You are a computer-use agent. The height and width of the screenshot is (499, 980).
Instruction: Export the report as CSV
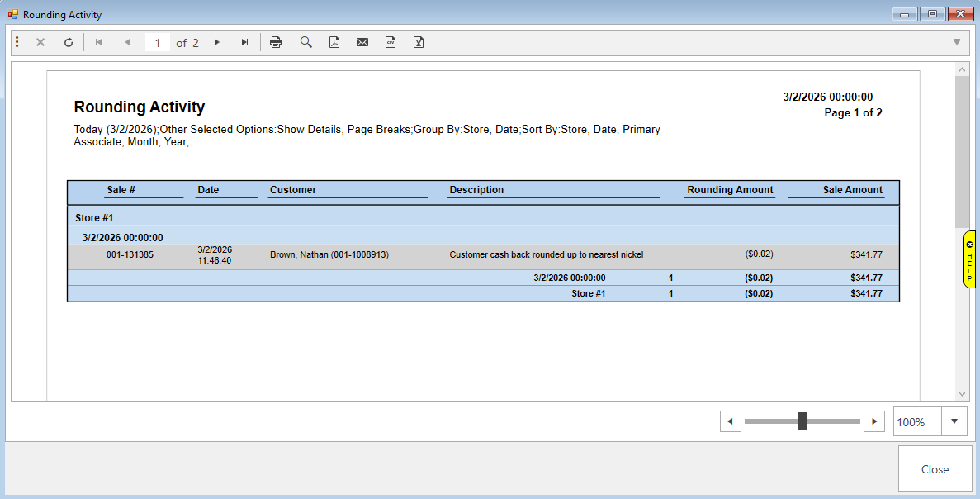point(391,42)
